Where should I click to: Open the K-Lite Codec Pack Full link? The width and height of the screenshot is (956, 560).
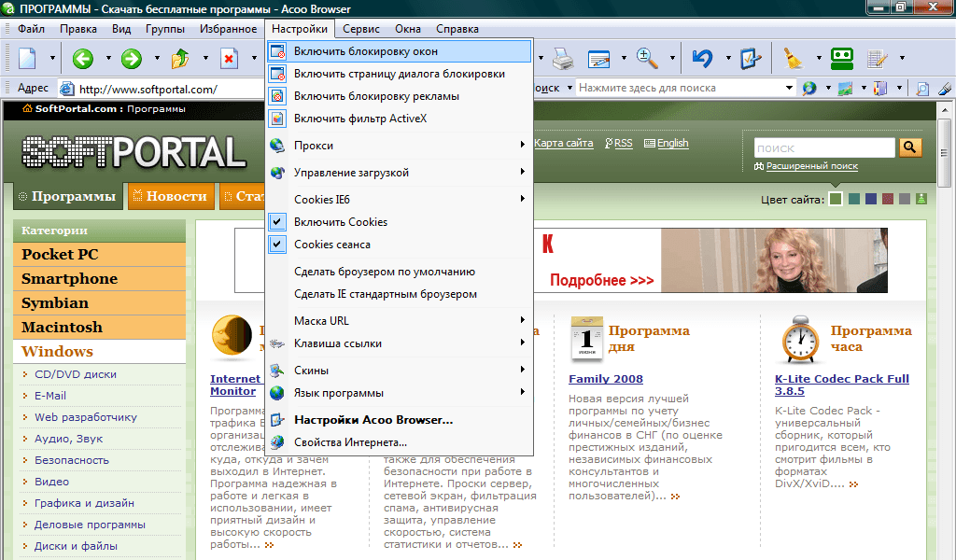click(841, 385)
